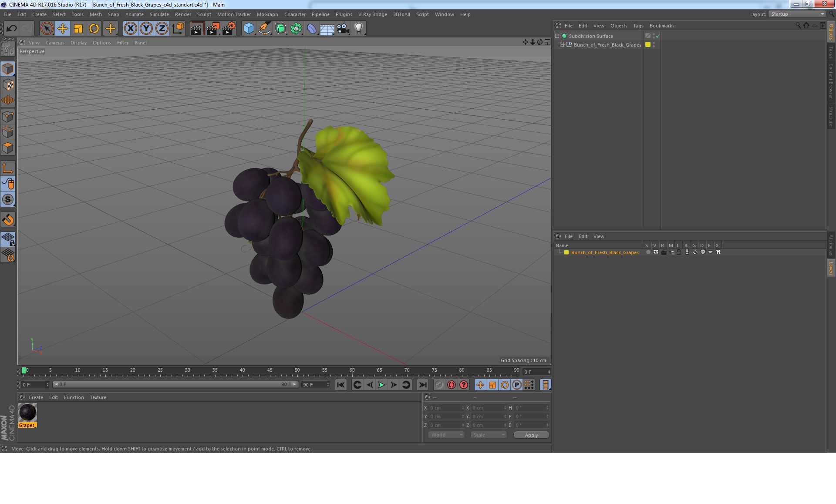Open the World coordinate dropdown

pos(446,435)
